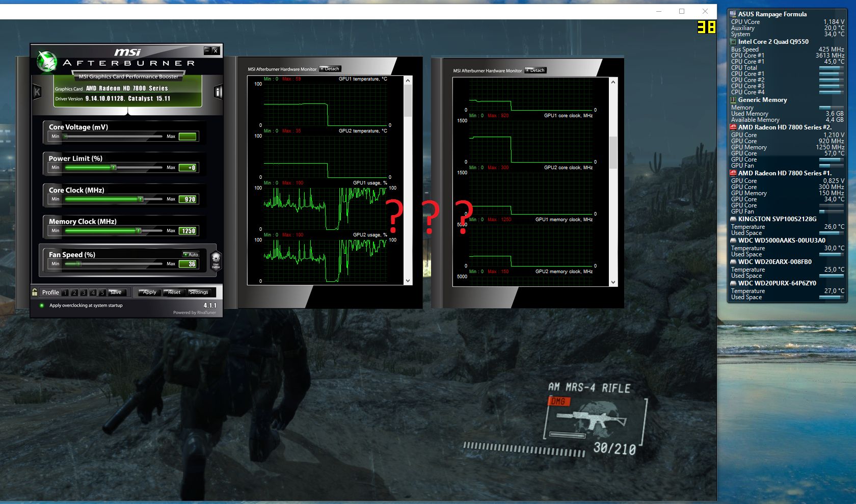Screen dimensions: 856x504
Task: Select profile slot 1
Action: pyautogui.click(x=65, y=293)
